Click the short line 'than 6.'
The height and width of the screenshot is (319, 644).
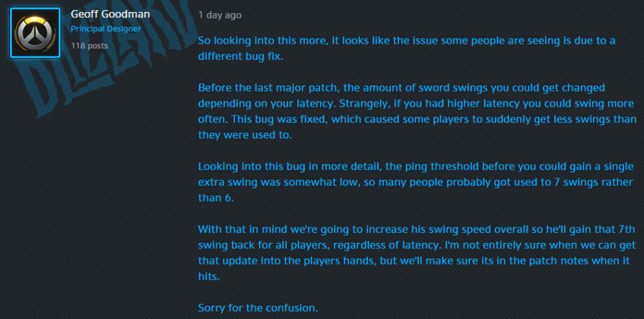(215, 197)
